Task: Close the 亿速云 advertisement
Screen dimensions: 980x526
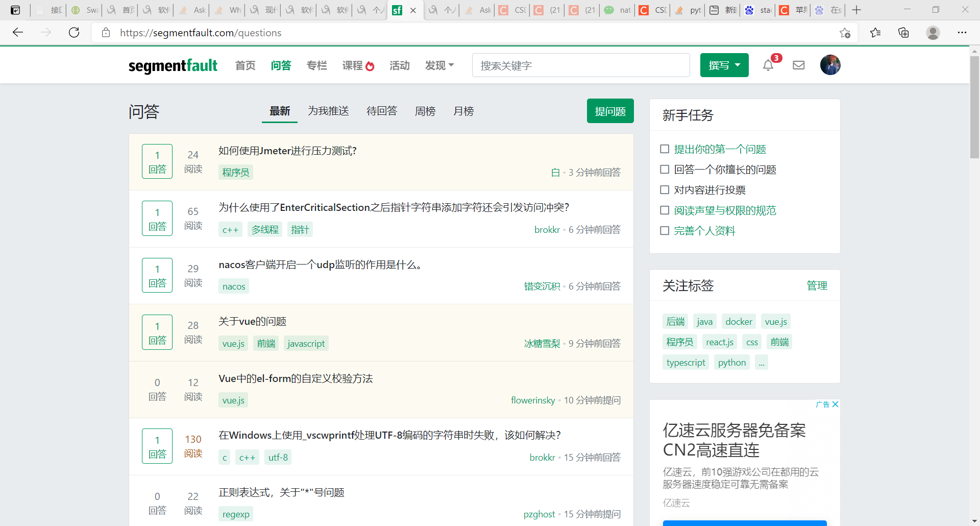Action: [835, 404]
